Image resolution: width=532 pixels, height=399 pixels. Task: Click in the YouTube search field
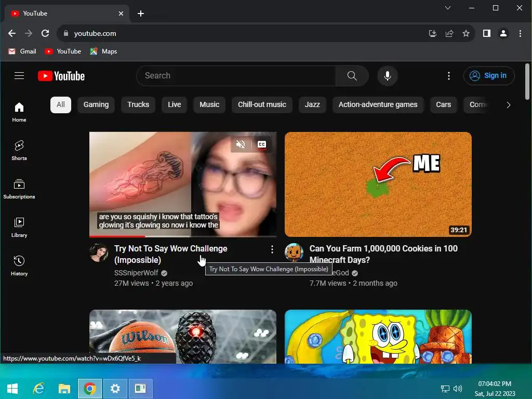[x=236, y=76]
